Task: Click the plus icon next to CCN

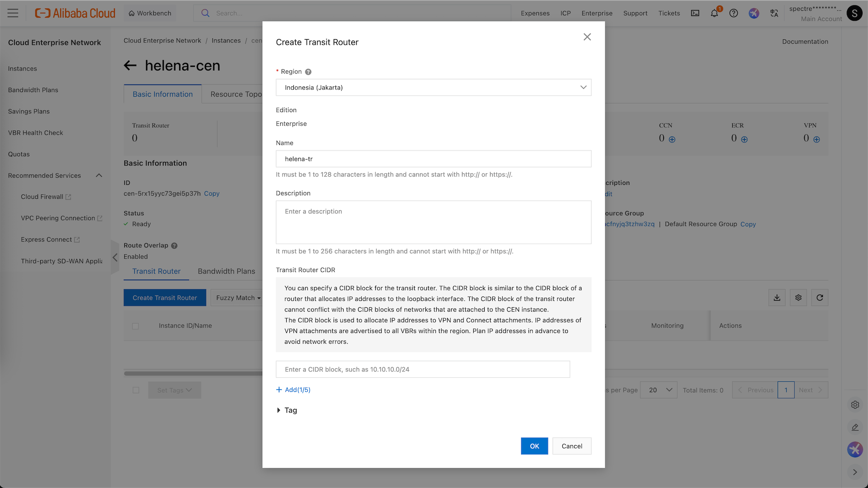Action: tap(672, 140)
